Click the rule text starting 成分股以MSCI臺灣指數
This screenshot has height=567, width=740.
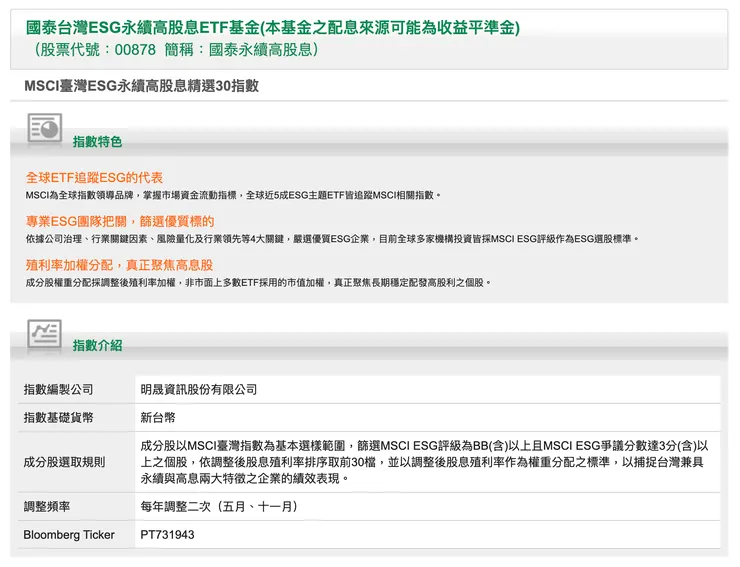pyautogui.click(x=424, y=462)
